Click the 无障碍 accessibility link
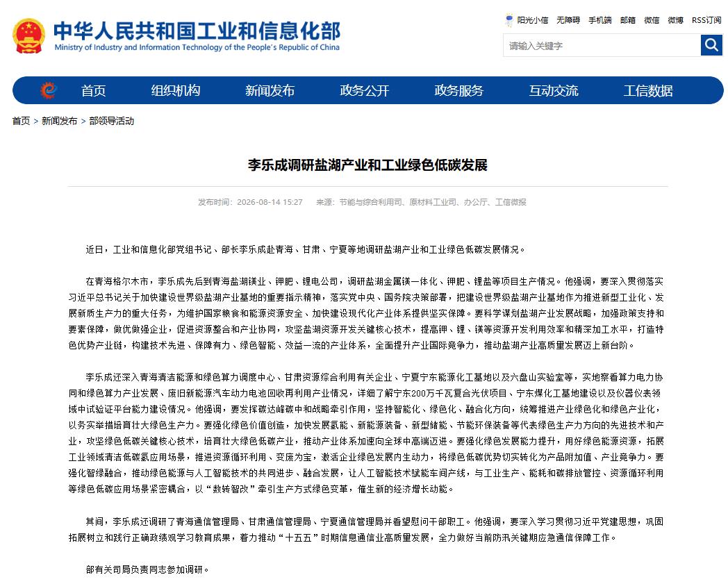 point(568,20)
